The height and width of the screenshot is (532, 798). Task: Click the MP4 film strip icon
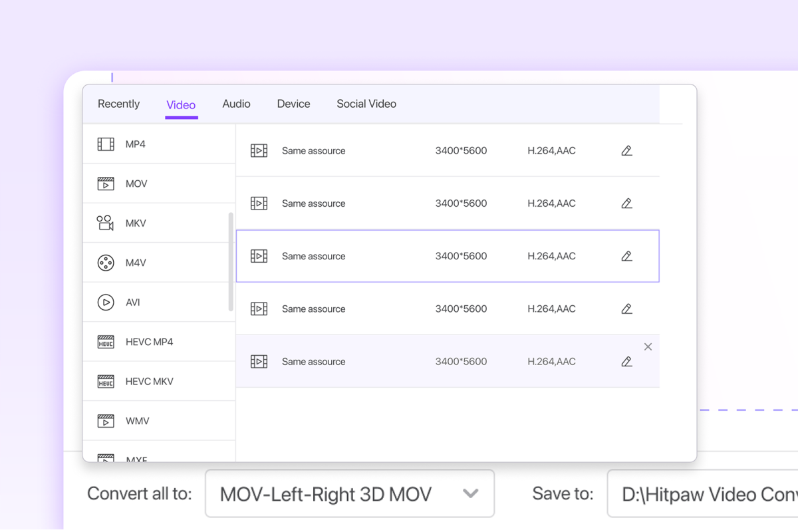click(106, 144)
